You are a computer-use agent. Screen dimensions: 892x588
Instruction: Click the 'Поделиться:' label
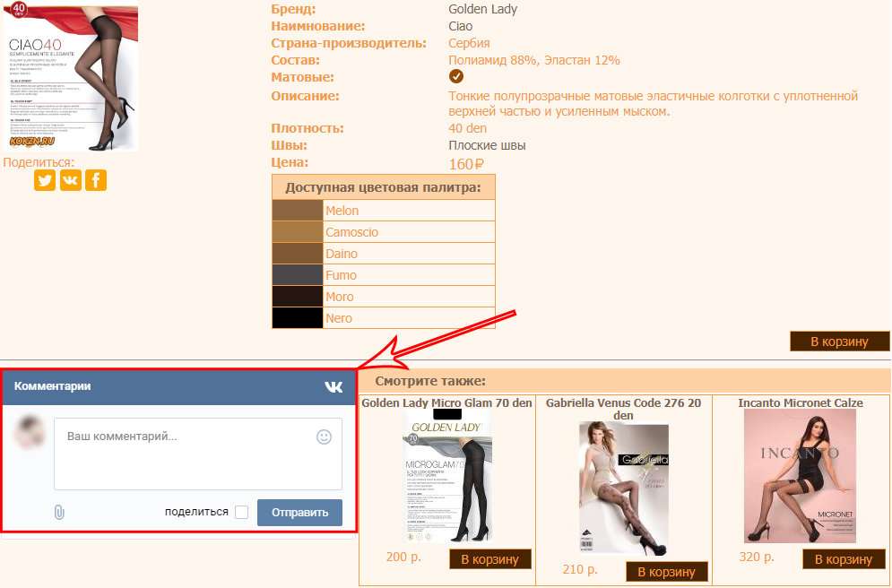click(39, 162)
